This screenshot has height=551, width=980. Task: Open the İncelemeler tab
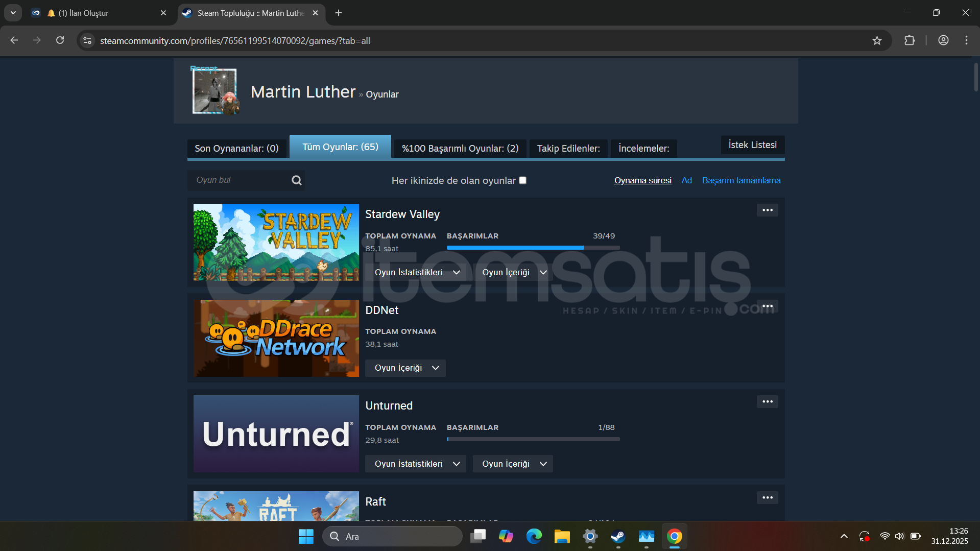[x=643, y=149]
